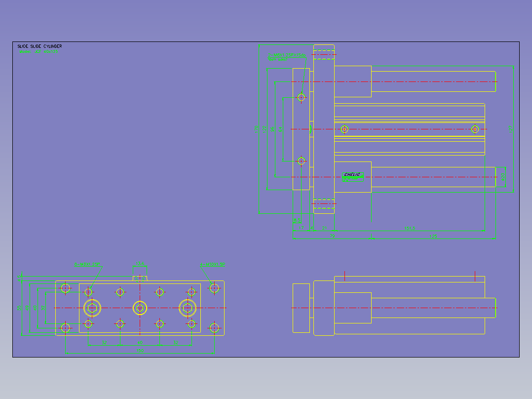Pick the green 'Model' annotation under the title
The image size is (532, 399).
(x=38, y=52)
